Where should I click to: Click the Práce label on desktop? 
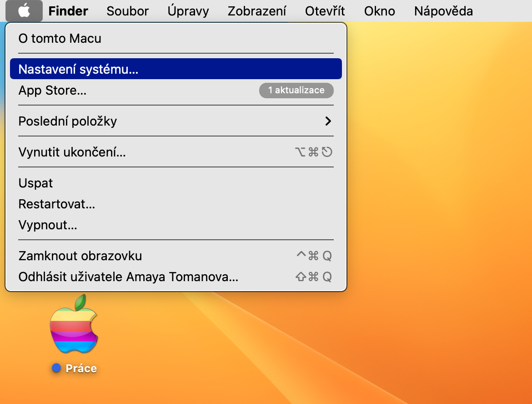tap(81, 369)
